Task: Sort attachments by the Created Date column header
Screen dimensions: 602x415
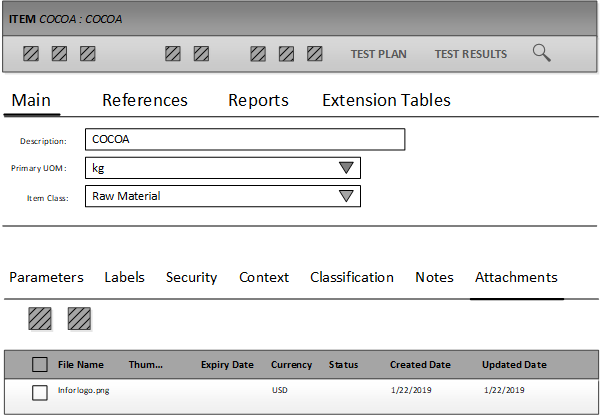Action: click(420, 365)
